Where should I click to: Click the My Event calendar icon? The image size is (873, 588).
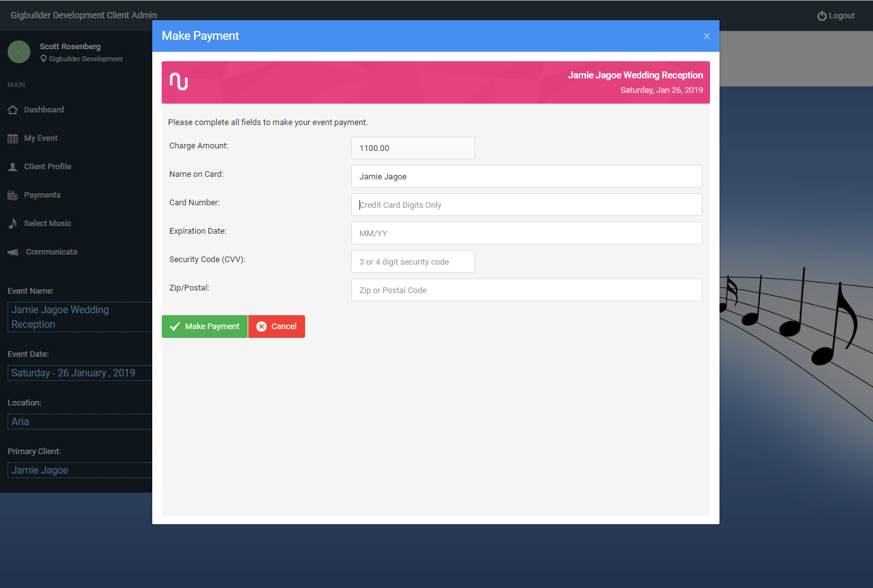point(13,138)
